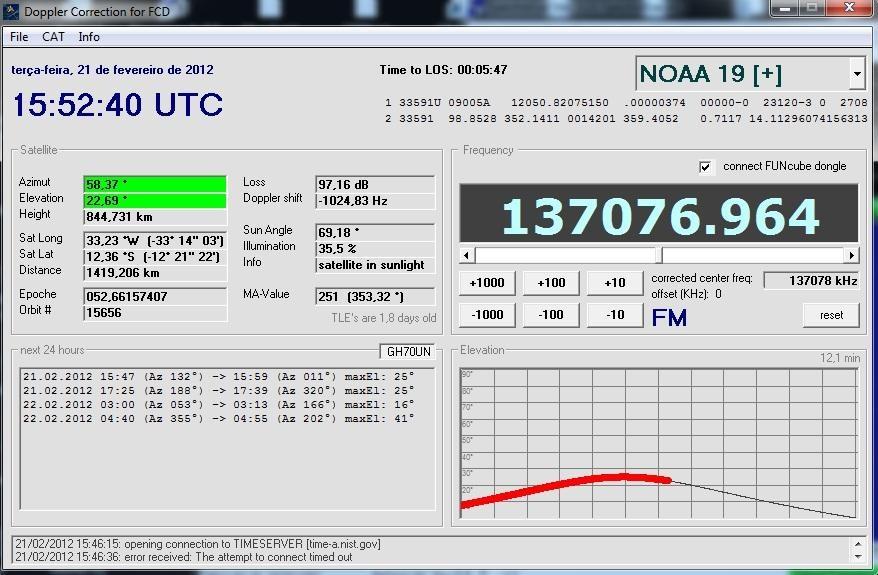The image size is (878, 575).
Task: Click the +100 frequency button
Action: coord(551,283)
